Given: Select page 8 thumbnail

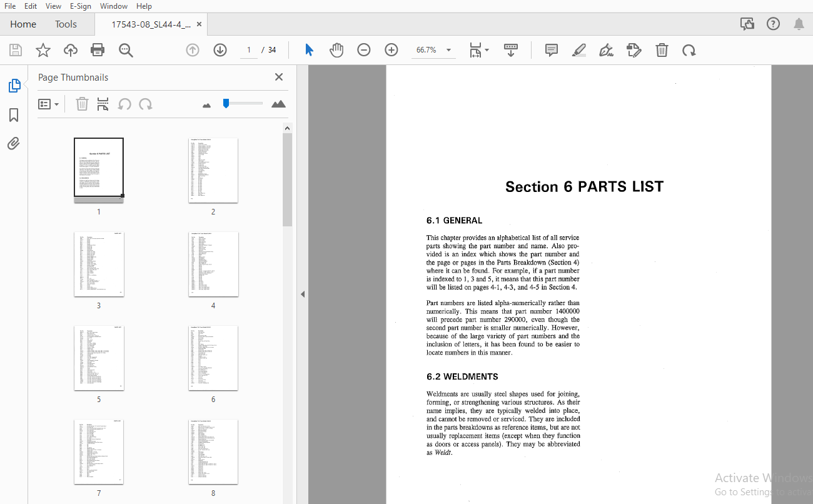Looking at the screenshot, I should point(213,451).
